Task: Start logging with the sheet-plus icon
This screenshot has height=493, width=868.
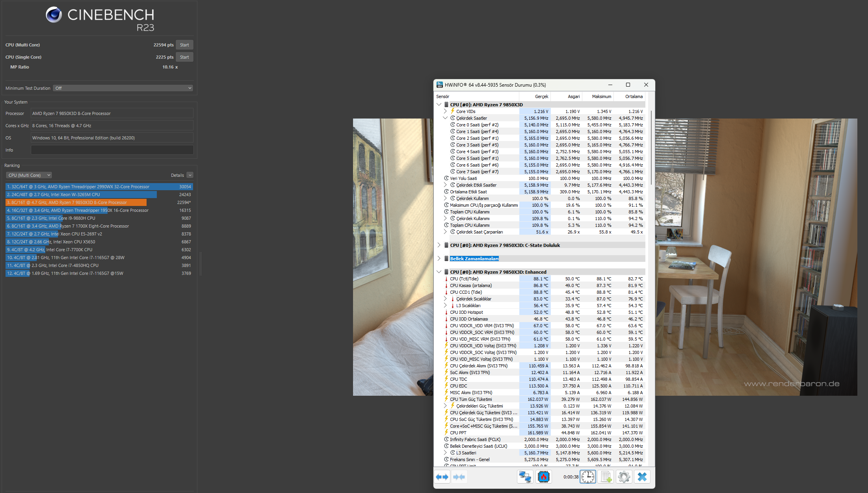Action: click(606, 477)
